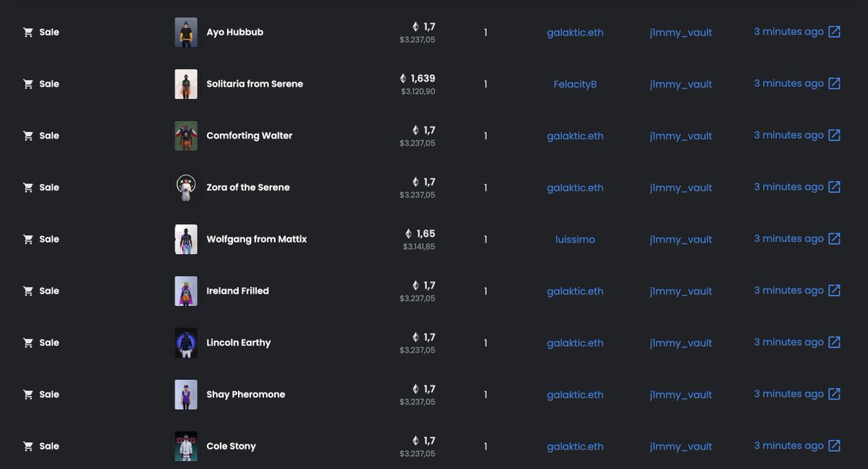Screen dimensions: 868x469
Task: Click the $3.120,90 price value
Action: click(418, 92)
